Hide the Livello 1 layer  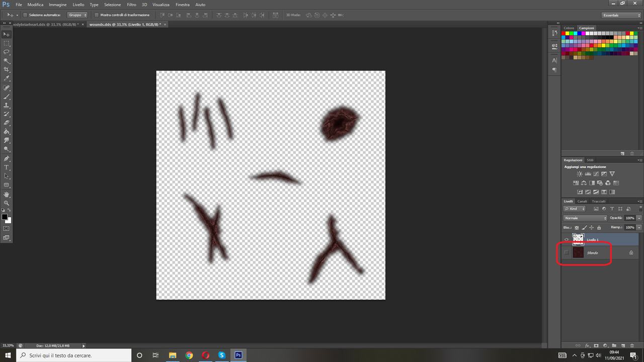[567, 239]
